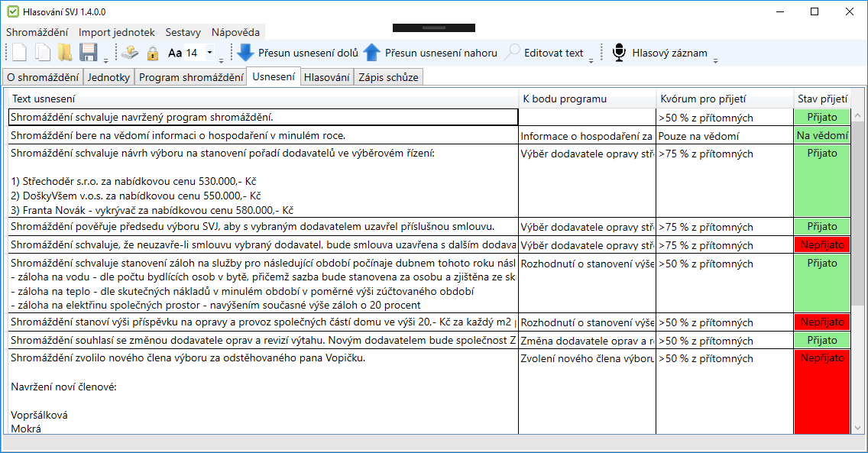Image resolution: width=868 pixels, height=453 pixels.
Task: Open the Import jednotek menu
Action: point(117,32)
